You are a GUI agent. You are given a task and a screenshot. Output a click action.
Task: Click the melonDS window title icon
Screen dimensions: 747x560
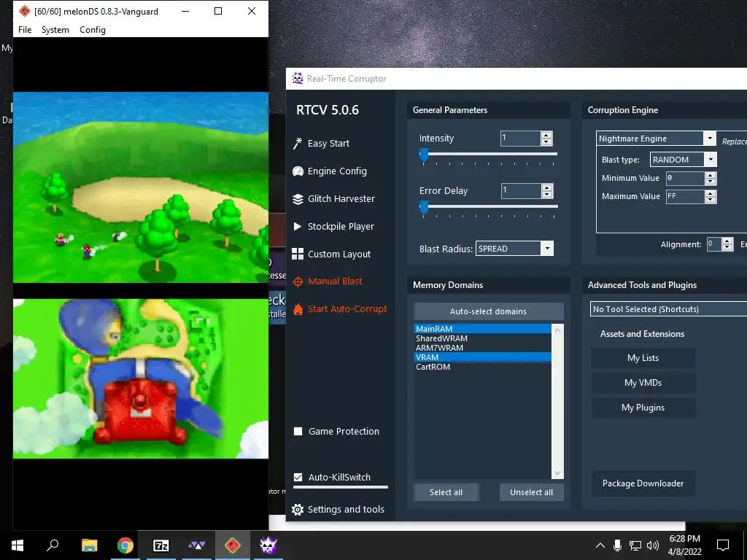point(24,11)
